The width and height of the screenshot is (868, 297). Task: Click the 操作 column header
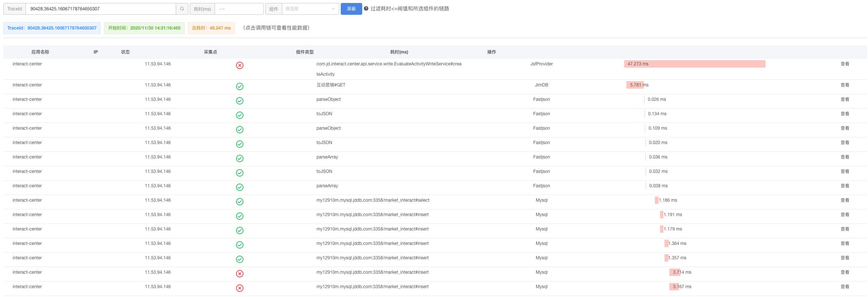coord(491,52)
